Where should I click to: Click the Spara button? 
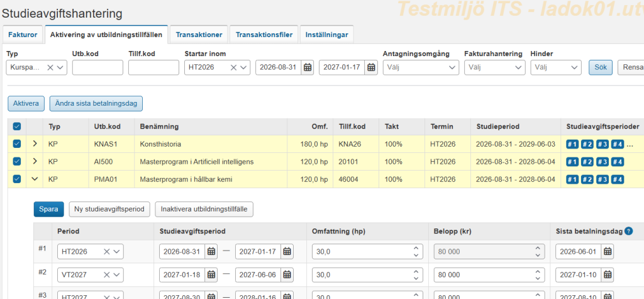[49, 209]
